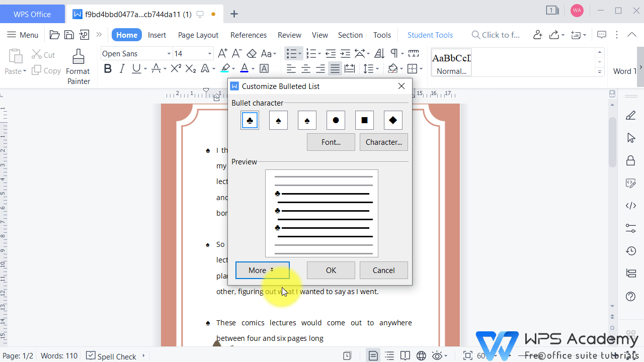644x362 pixels.
Task: Choose the solid circle bullet character
Action: [336, 121]
